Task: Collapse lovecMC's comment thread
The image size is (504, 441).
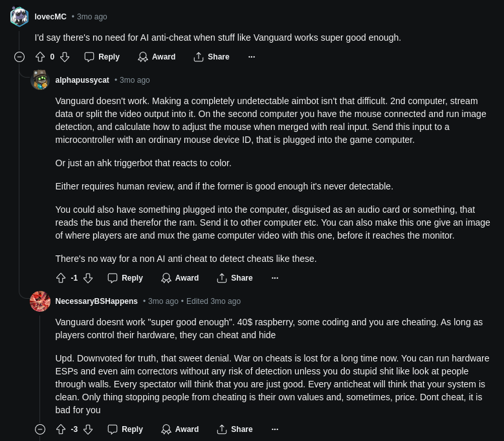Action: click(19, 57)
